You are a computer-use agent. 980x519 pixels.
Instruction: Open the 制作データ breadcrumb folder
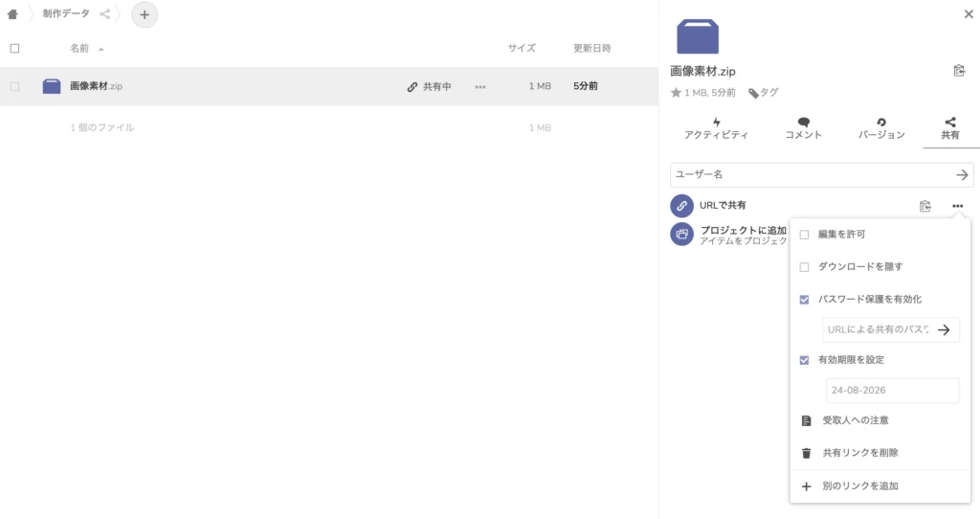(x=66, y=13)
